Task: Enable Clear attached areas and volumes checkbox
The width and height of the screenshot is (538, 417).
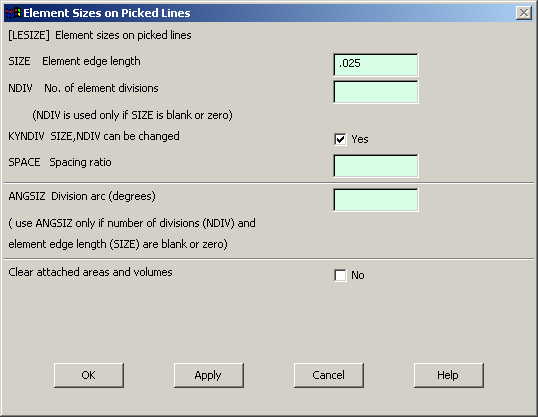Action: click(340, 275)
